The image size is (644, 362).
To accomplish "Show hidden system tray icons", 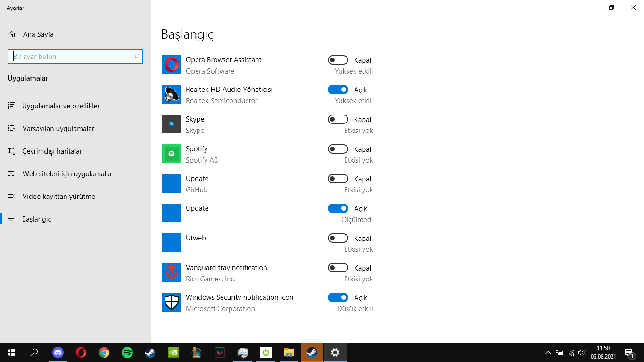I will pyautogui.click(x=548, y=353).
